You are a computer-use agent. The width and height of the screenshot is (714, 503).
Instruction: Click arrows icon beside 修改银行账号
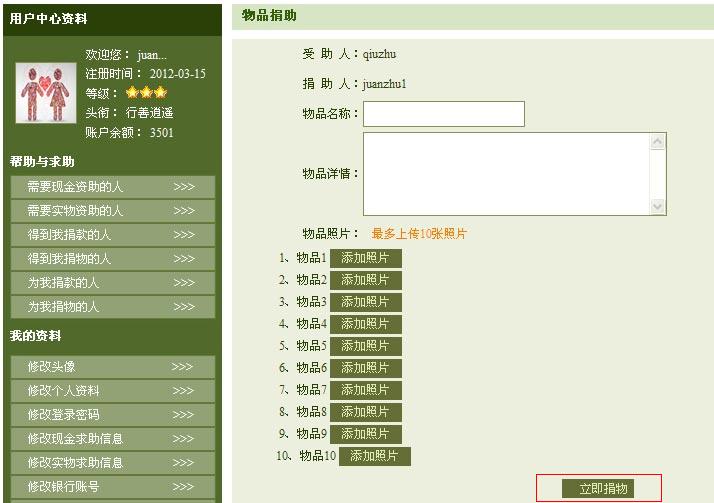point(183,487)
